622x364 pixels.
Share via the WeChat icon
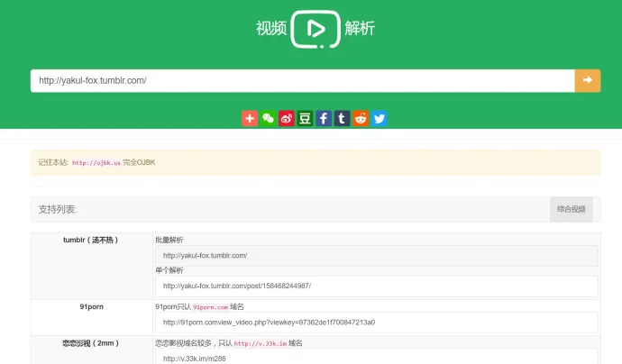coord(268,118)
